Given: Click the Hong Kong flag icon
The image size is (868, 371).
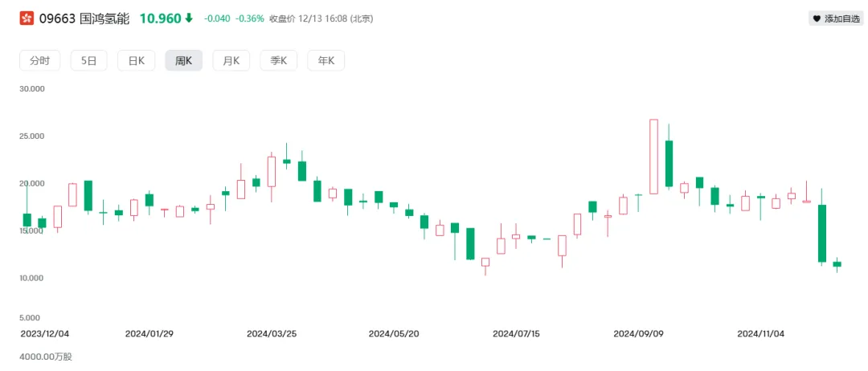Looking at the screenshot, I should [26, 18].
